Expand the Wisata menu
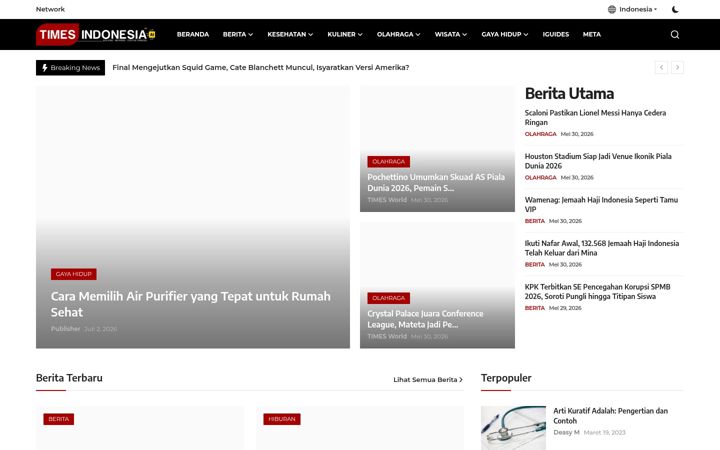 click(451, 34)
